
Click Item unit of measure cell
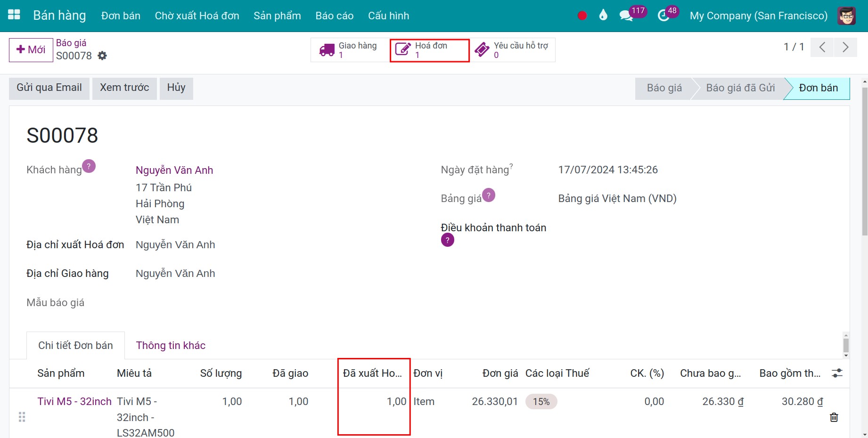click(x=424, y=402)
